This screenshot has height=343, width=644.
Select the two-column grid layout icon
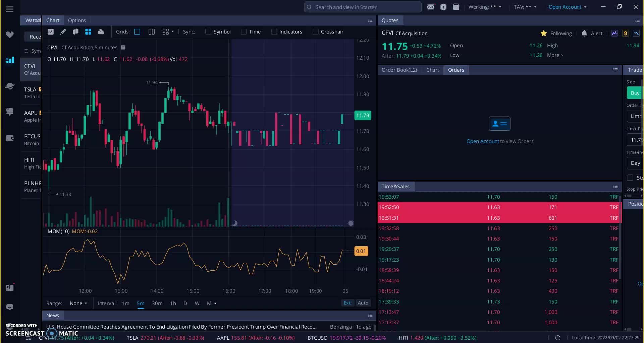click(x=152, y=32)
